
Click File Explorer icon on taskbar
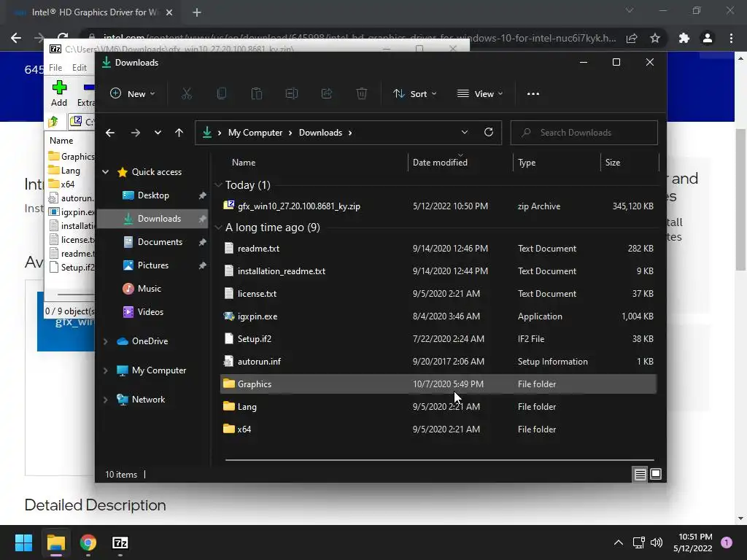point(55,542)
